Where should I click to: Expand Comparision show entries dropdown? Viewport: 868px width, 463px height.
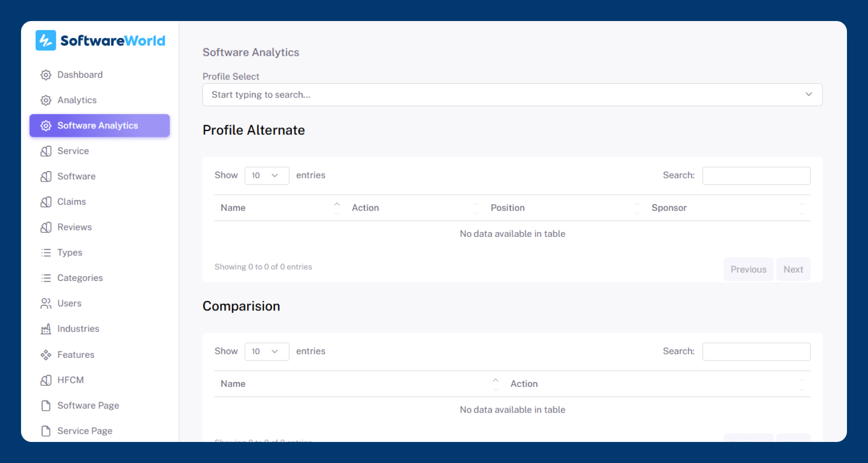(267, 351)
